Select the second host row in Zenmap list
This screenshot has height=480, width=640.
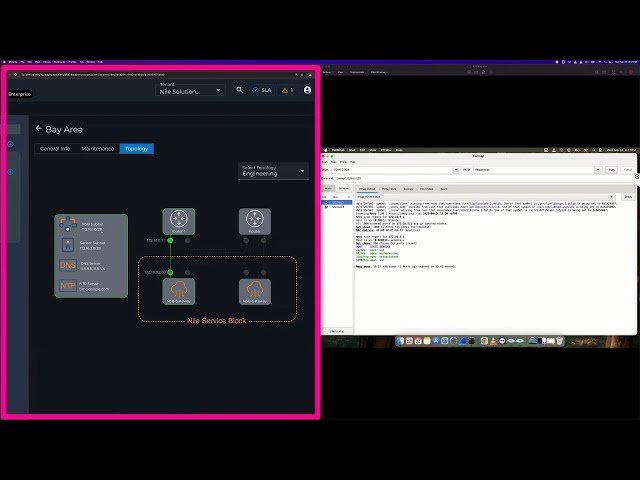337,207
